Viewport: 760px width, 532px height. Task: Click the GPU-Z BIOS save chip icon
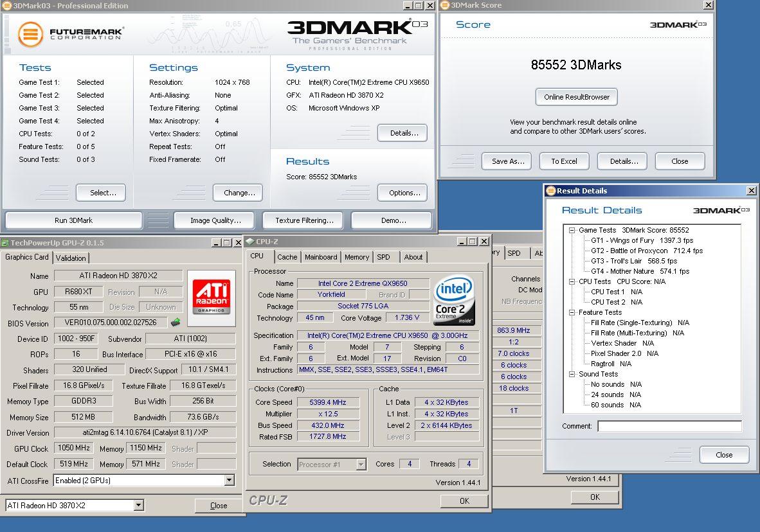click(x=176, y=322)
